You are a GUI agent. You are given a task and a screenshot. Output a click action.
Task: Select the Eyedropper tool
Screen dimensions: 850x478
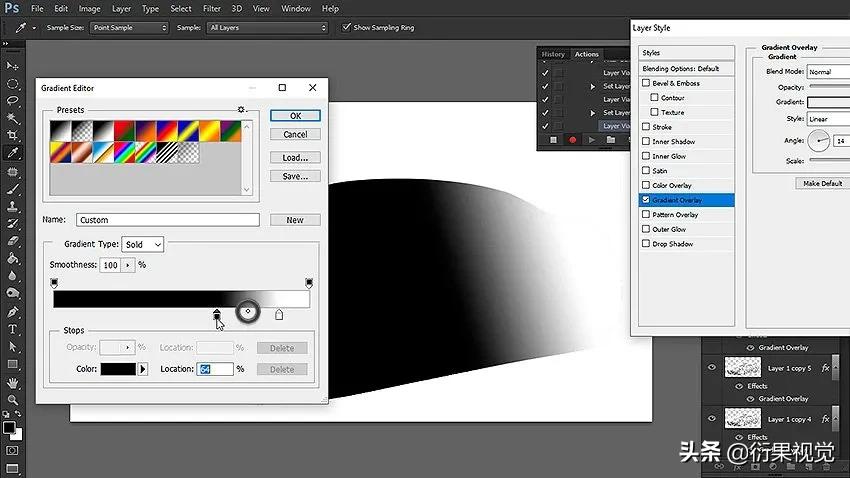[13, 153]
